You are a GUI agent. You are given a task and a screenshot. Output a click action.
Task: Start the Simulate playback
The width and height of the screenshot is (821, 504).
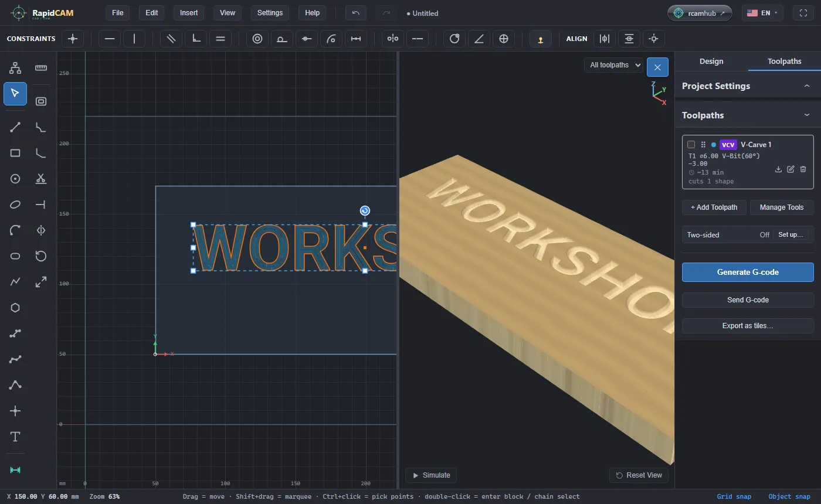point(431,475)
